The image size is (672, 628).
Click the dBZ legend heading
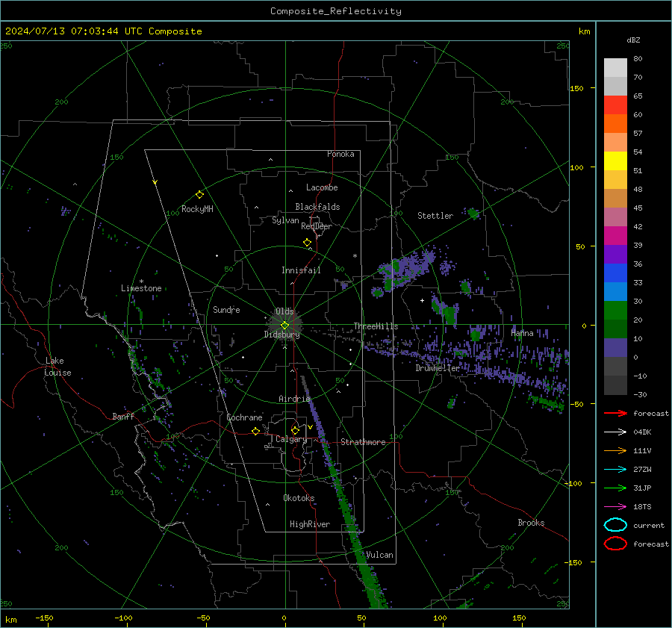[x=633, y=40]
